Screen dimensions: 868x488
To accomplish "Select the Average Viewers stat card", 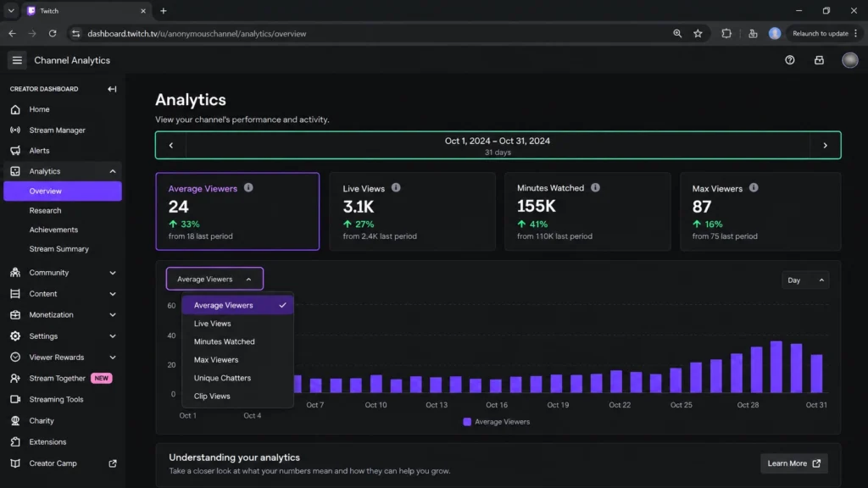I will pos(237,211).
